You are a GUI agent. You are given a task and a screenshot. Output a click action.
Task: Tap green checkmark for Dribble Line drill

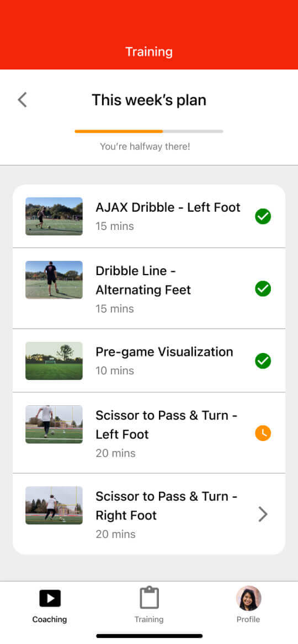[x=263, y=289]
